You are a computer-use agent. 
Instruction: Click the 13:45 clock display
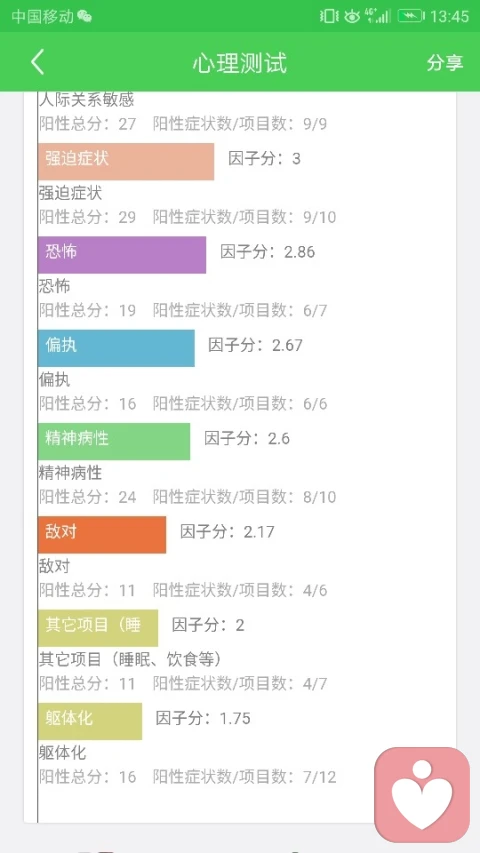[x=449, y=16]
